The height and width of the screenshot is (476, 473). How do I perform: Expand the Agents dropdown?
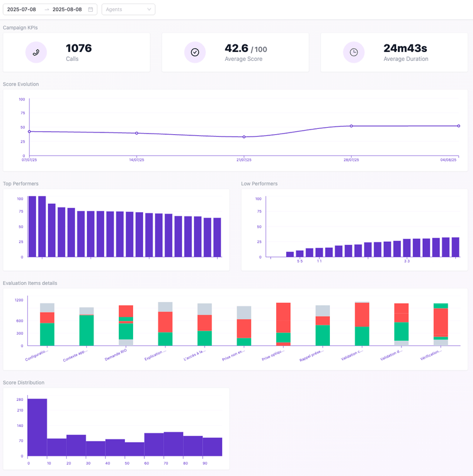(x=128, y=9)
